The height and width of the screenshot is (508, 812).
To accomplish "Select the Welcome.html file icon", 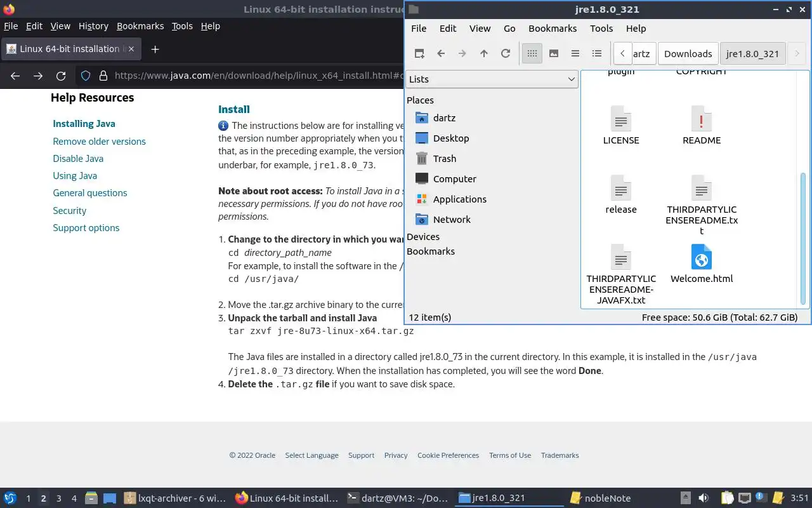I will point(702,258).
